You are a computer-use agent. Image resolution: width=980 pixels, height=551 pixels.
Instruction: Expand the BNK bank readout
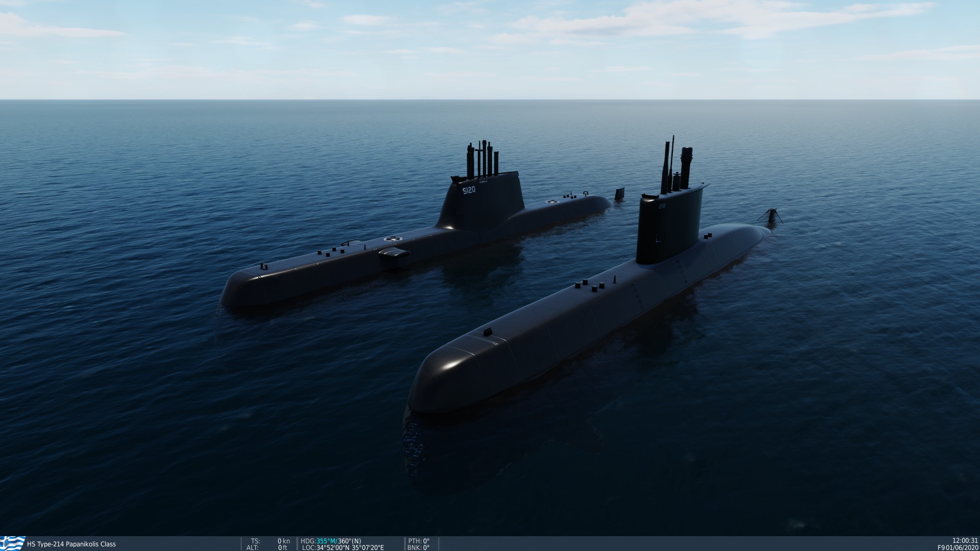point(420,547)
